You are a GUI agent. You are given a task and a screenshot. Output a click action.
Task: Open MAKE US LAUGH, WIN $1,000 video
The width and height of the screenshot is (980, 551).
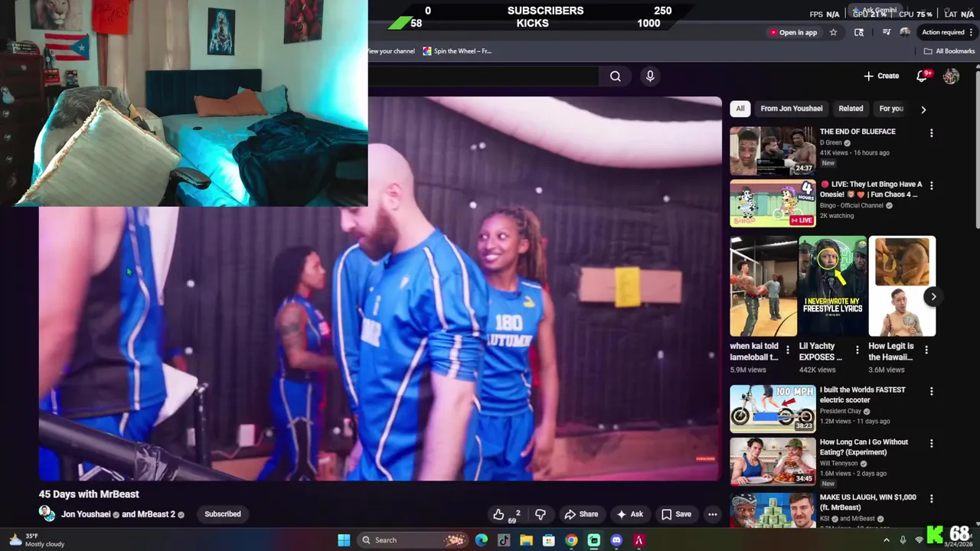[773, 509]
